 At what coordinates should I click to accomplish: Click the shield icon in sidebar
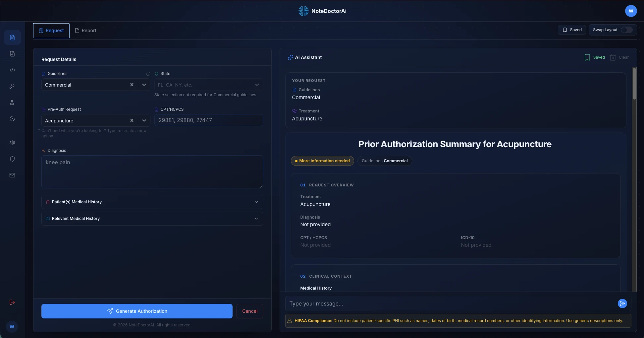pos(12,159)
